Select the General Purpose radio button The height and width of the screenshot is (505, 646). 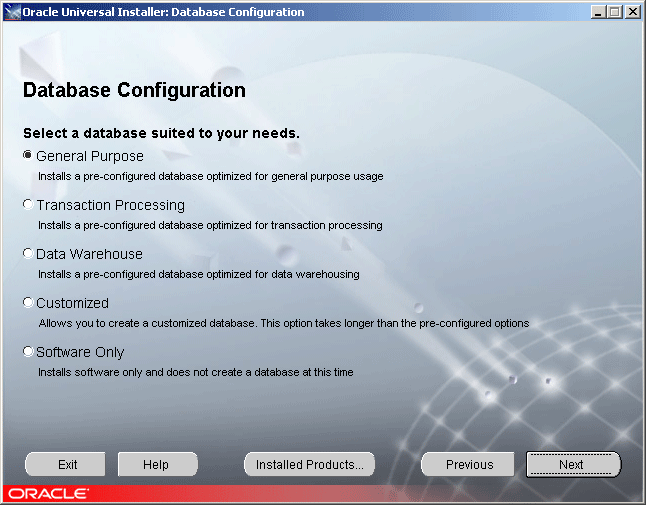point(28,155)
